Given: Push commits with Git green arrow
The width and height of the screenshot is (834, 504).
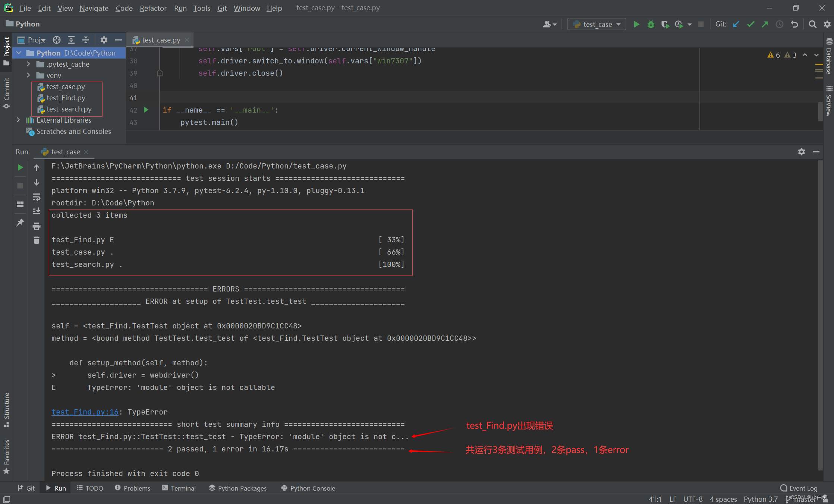Looking at the screenshot, I should pos(765,24).
